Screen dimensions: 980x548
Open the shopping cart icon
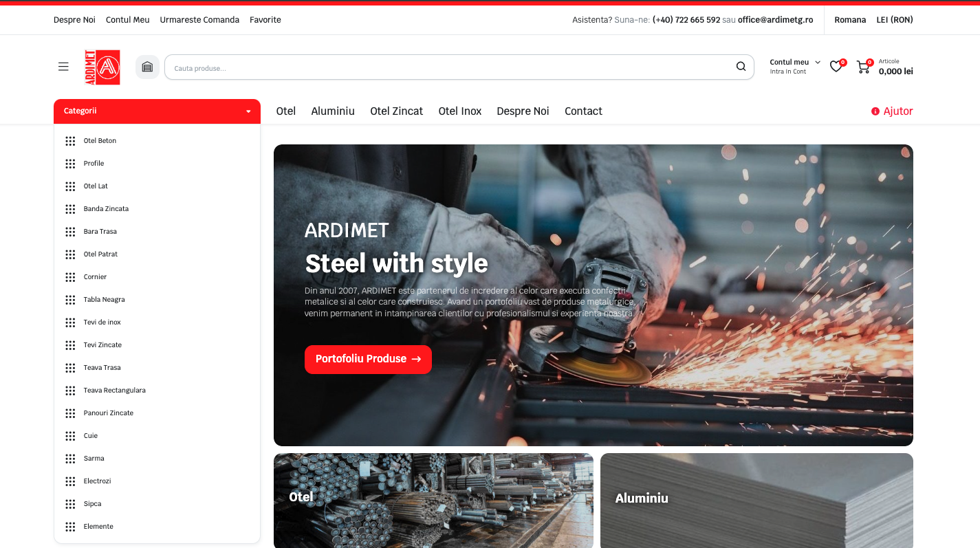point(862,67)
